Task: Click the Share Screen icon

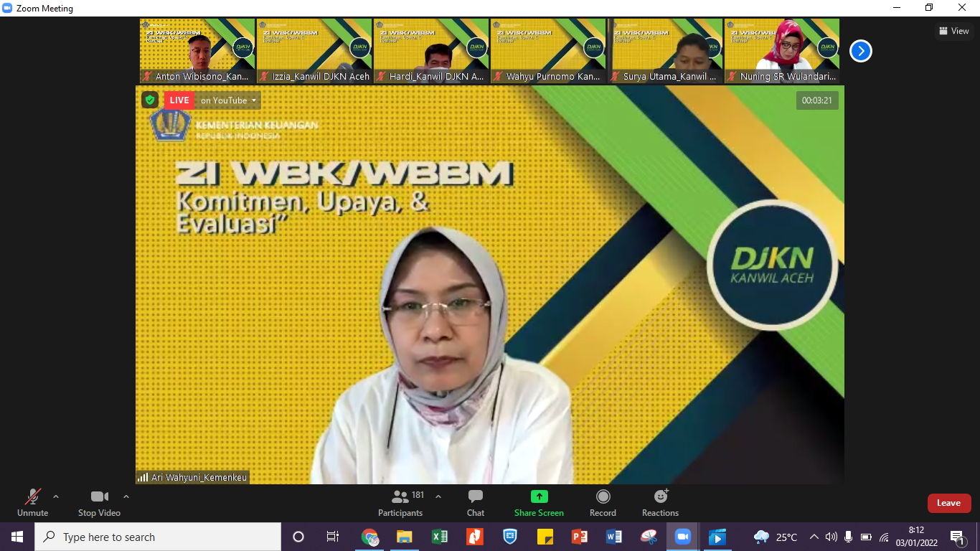Action: [x=539, y=497]
